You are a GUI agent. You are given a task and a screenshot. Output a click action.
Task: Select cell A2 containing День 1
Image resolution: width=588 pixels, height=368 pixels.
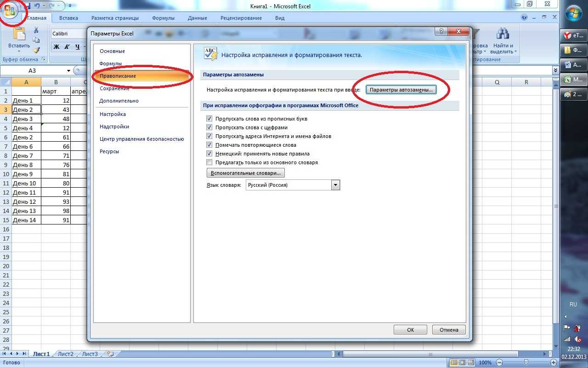click(x=26, y=100)
